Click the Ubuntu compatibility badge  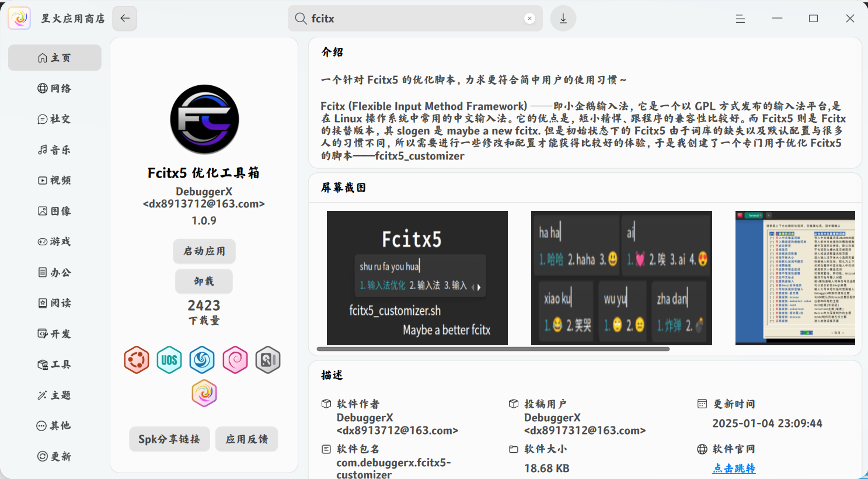pyautogui.click(x=137, y=360)
